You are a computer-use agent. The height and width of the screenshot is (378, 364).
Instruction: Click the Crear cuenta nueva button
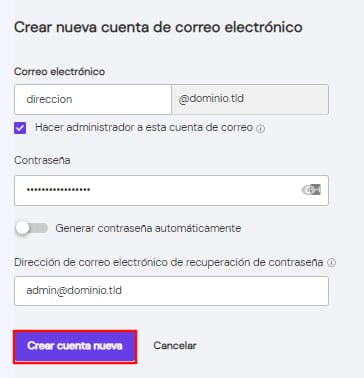point(75,346)
